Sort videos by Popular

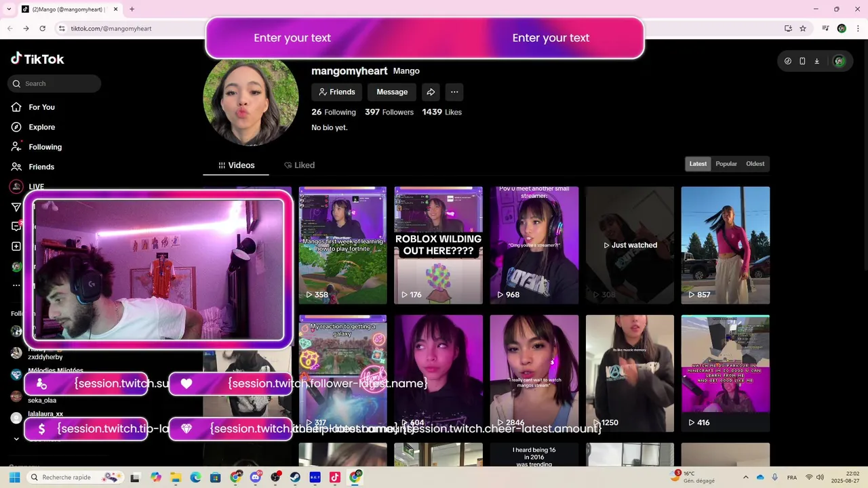[x=726, y=164]
